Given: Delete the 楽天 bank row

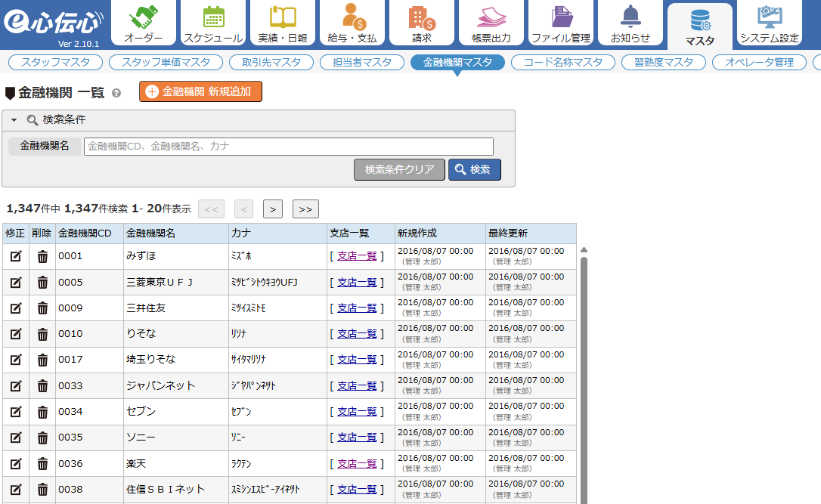Looking at the screenshot, I should point(42,464).
